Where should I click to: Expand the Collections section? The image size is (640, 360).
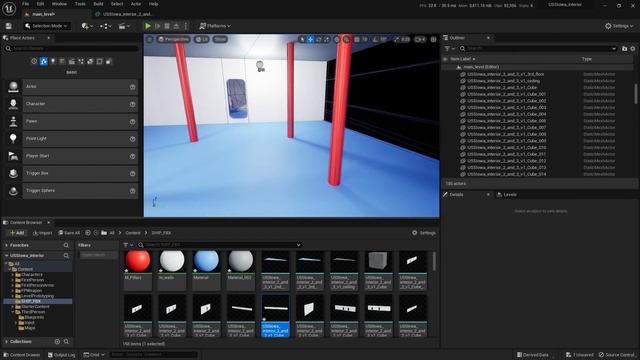[x=7, y=342]
